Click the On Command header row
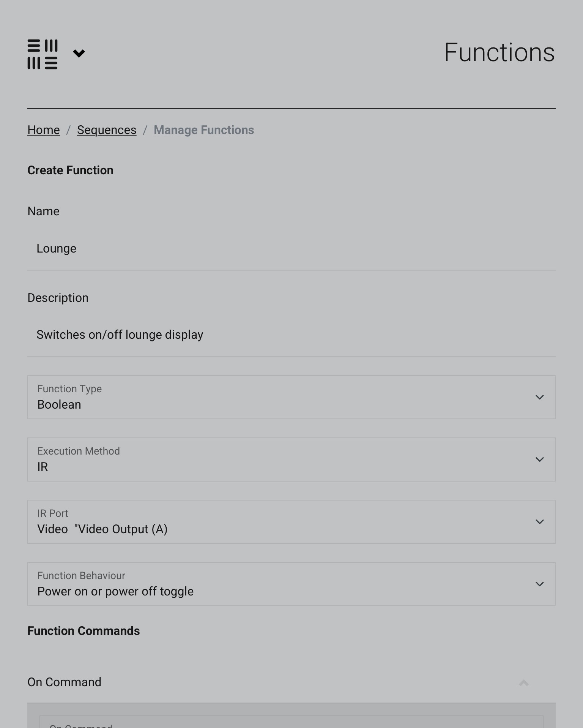The width and height of the screenshot is (583, 728). (291, 682)
